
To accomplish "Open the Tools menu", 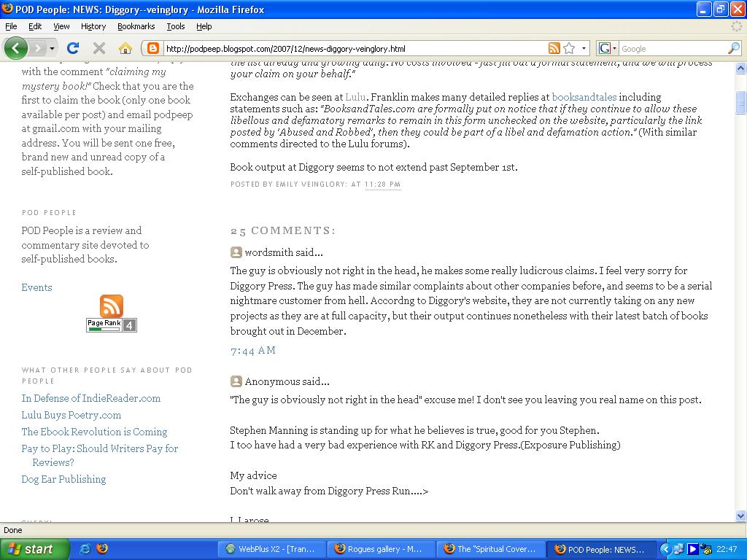I will point(175,26).
